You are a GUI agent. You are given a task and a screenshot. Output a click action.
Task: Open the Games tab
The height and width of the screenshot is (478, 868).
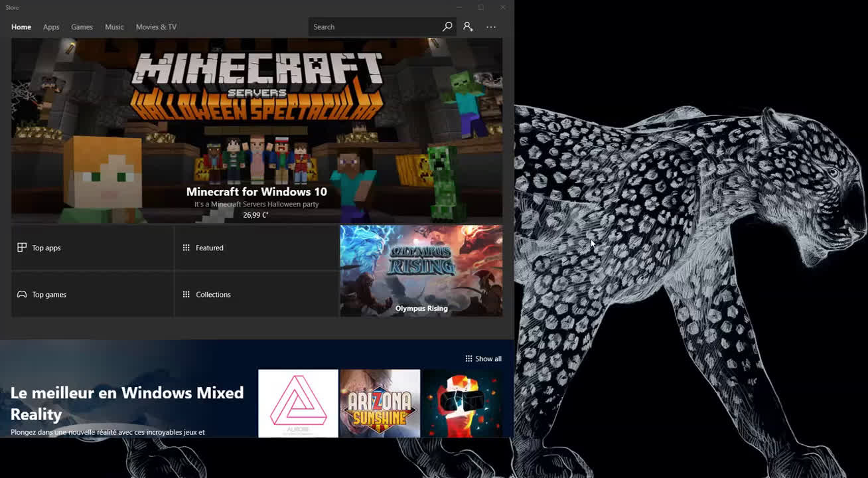pos(82,27)
